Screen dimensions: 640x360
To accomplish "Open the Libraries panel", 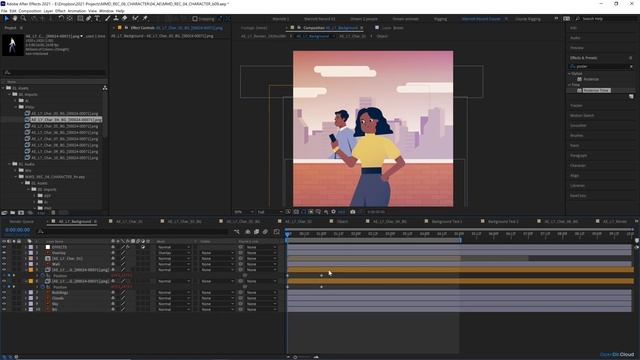I will [x=578, y=185].
